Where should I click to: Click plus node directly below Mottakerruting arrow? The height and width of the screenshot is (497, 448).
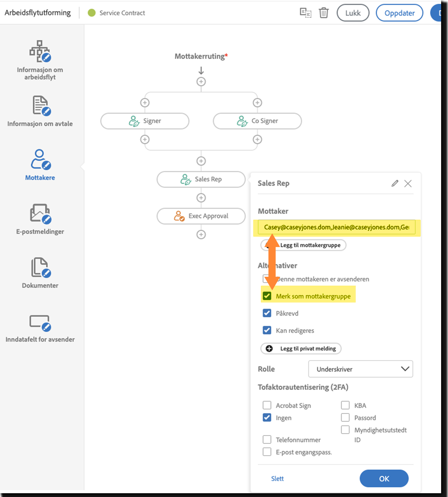tap(201, 82)
